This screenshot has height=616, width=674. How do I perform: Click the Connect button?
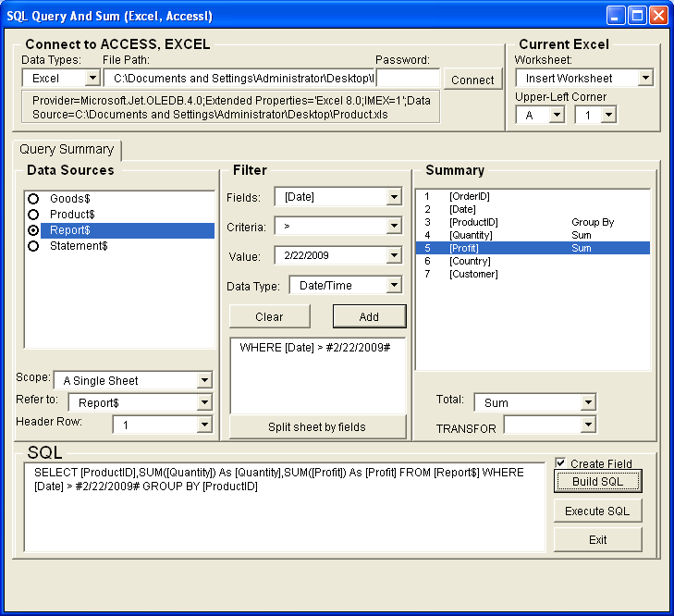click(472, 80)
